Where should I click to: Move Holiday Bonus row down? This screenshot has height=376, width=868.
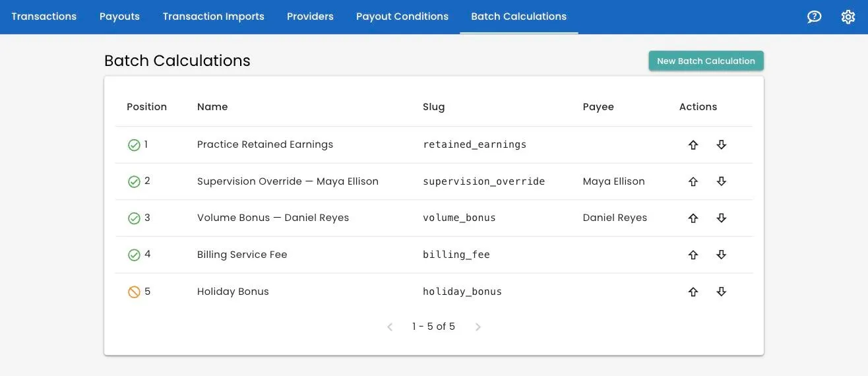(722, 292)
